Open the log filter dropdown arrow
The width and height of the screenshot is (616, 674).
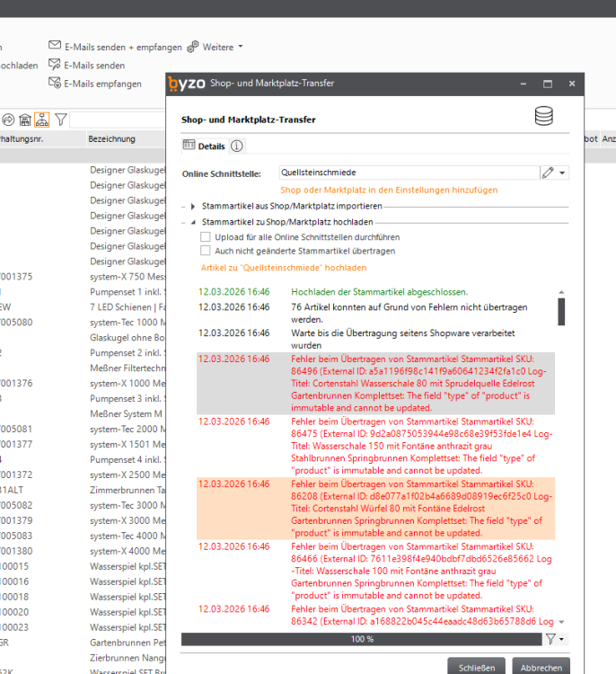pyautogui.click(x=561, y=639)
